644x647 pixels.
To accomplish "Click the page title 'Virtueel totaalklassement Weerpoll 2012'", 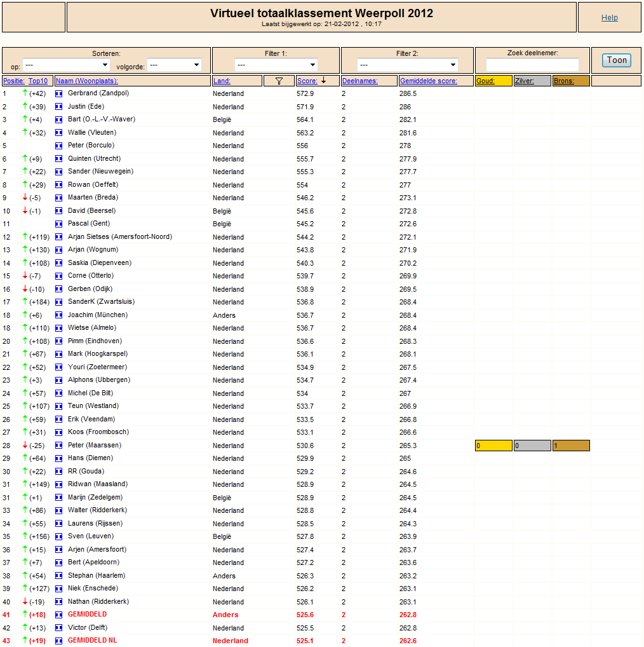I will click(x=321, y=13).
